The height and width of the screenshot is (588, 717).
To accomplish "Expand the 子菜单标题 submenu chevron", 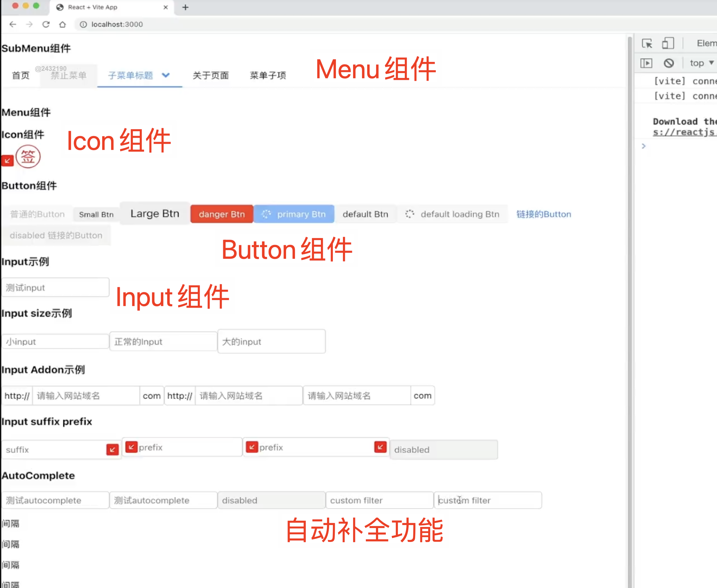I will 166,75.
